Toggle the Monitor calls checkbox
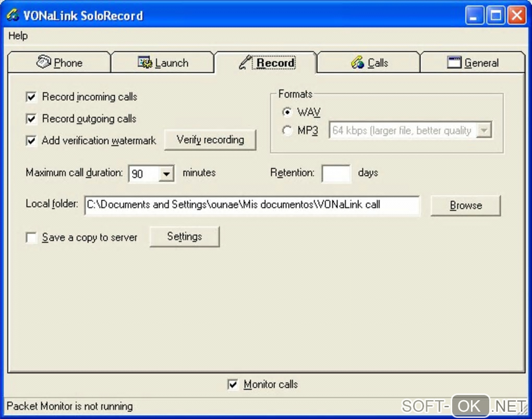The width and height of the screenshot is (532, 419). point(233,385)
